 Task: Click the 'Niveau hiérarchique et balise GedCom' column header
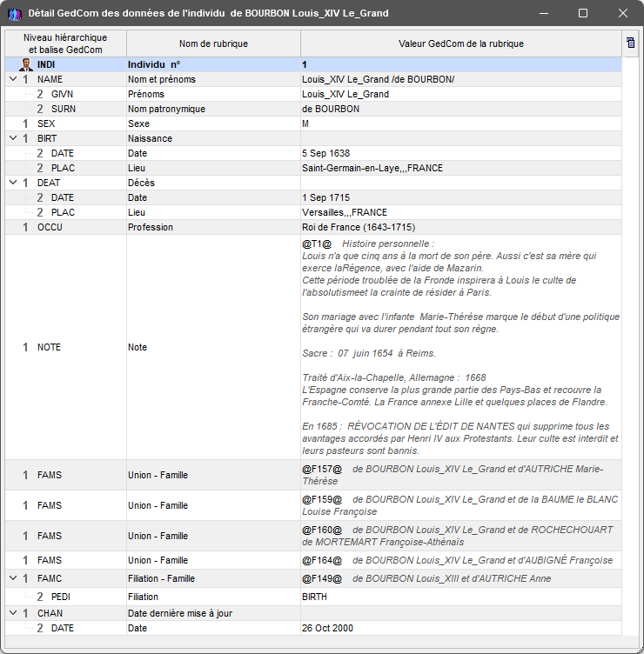tap(65, 43)
